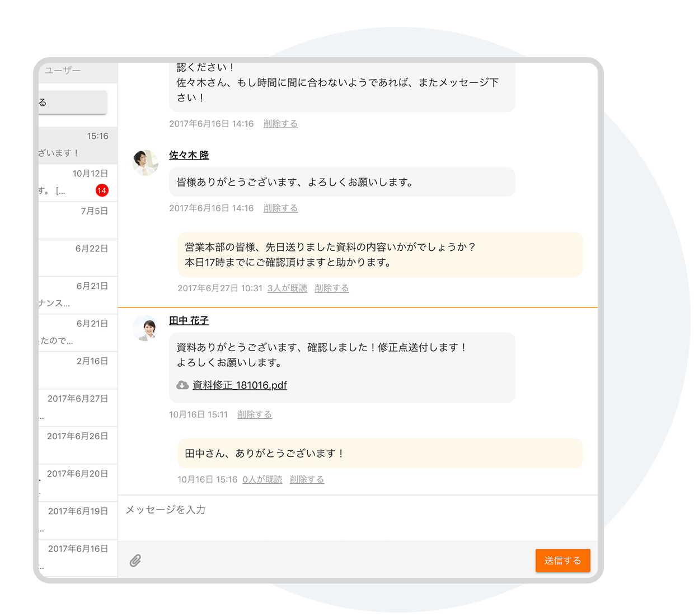Show the 0人が既読 read-by list
Viewport: 694px width, 616px height.
point(262,480)
